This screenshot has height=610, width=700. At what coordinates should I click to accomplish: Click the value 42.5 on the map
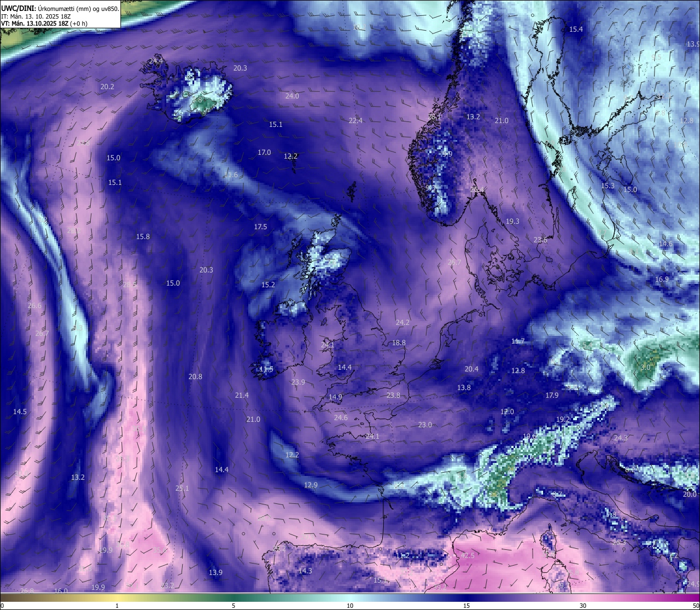(x=468, y=556)
